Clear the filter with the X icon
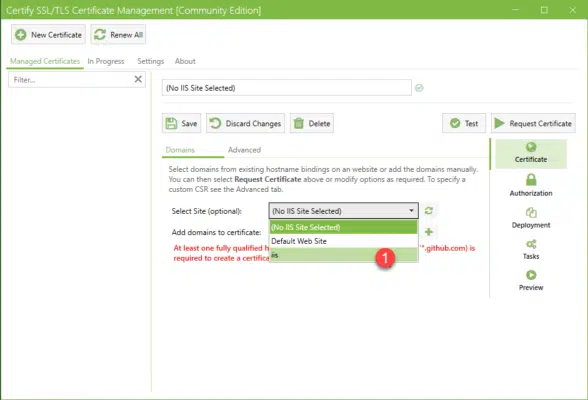The width and height of the screenshot is (588, 400). 138,79
